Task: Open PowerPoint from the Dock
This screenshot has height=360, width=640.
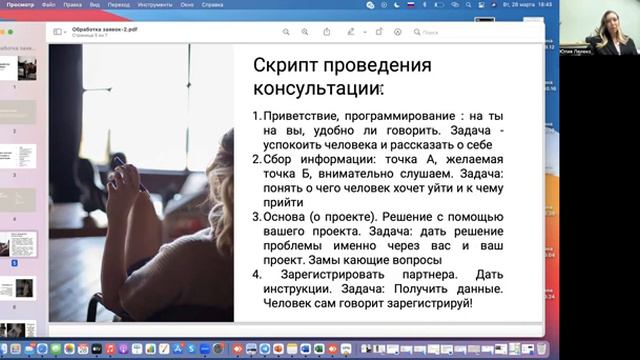Action: (278, 349)
